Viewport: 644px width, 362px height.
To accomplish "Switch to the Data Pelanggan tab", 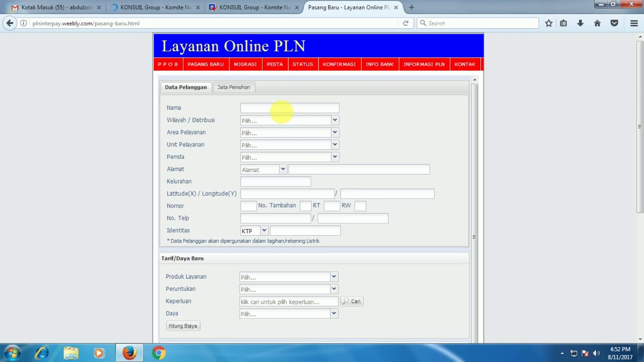I will coord(186,87).
